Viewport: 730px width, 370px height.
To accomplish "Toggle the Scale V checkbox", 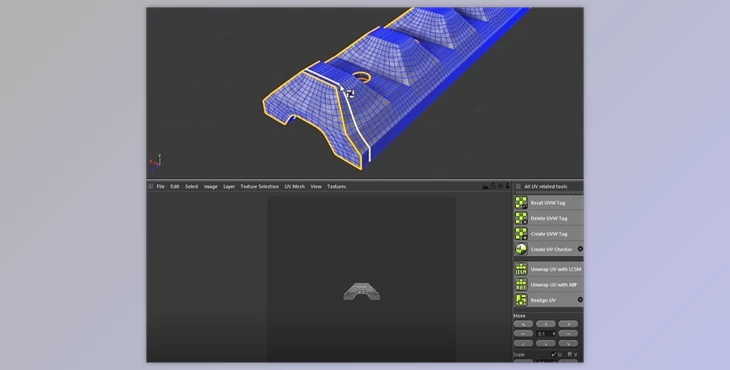I will [569, 354].
